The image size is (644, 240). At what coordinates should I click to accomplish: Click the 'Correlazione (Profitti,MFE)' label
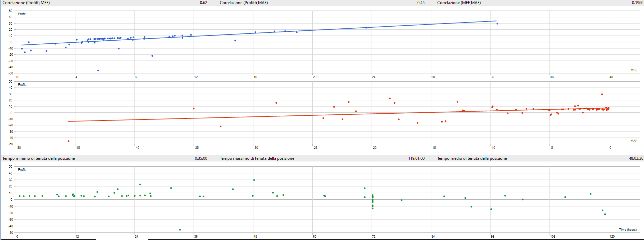coord(26,3)
